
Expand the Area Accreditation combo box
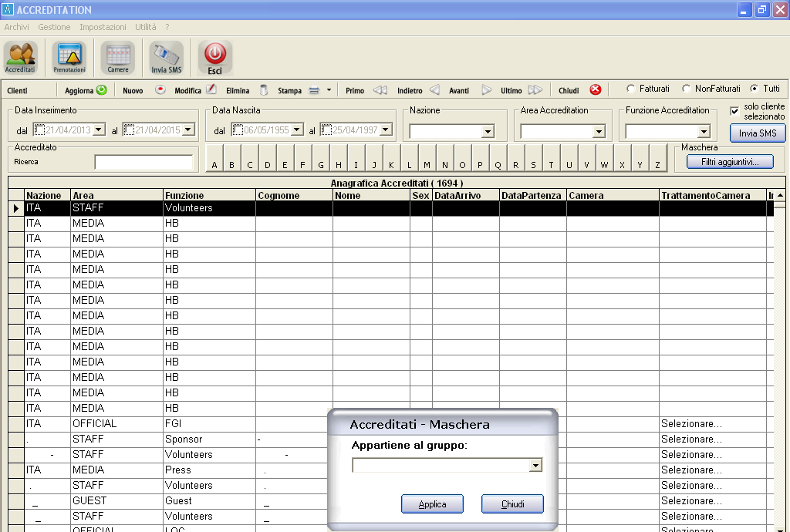pyautogui.click(x=599, y=132)
